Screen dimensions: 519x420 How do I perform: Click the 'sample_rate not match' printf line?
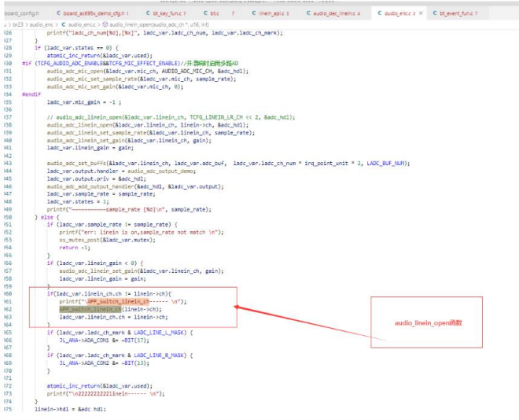(142, 232)
